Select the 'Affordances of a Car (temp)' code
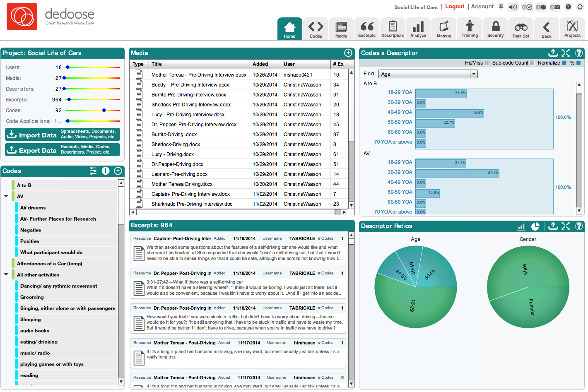Viewport: 588px width, 392px height. (65, 263)
